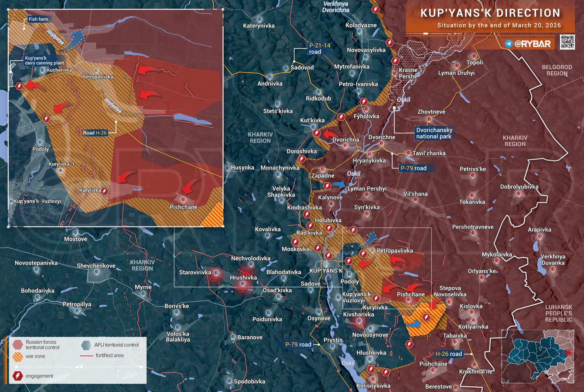
Task: Click the Ukraine overview minimap thumbnail
Action: click(x=538, y=356)
